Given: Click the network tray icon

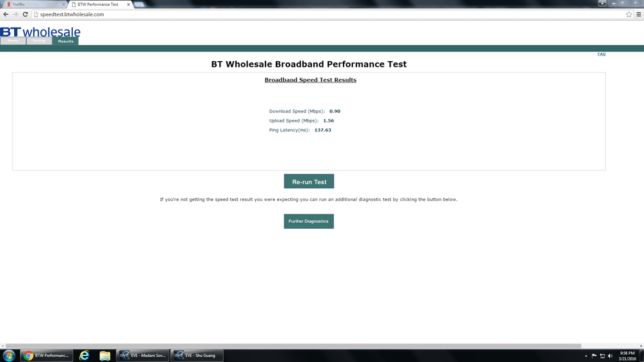Looking at the screenshot, I should coord(603,356).
